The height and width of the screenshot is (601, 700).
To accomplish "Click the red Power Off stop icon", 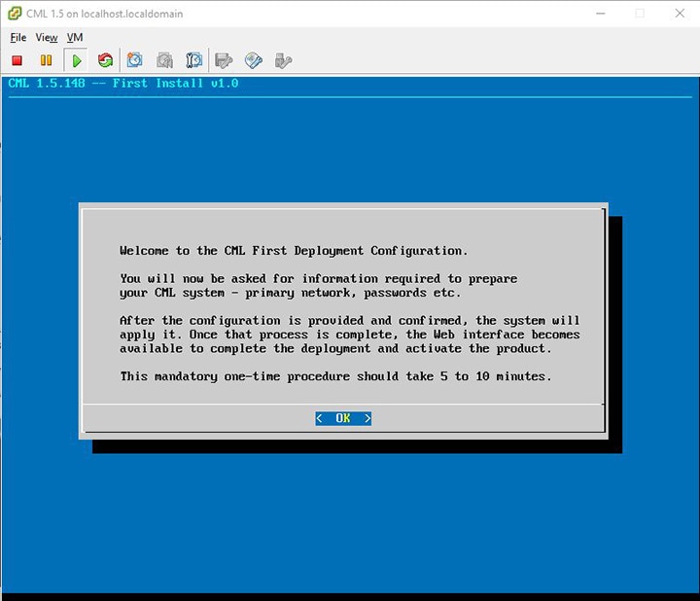I will [17, 60].
